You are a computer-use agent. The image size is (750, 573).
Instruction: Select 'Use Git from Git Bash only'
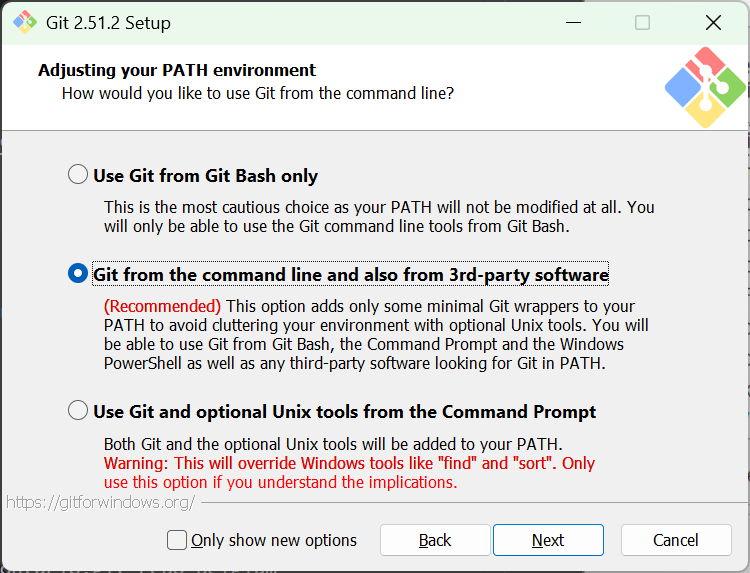click(x=78, y=175)
